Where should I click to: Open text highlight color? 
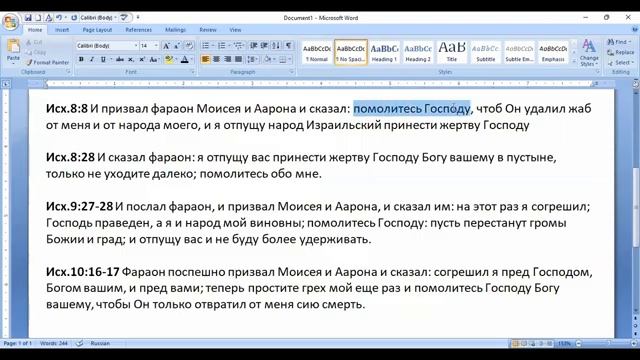[x=169, y=60]
